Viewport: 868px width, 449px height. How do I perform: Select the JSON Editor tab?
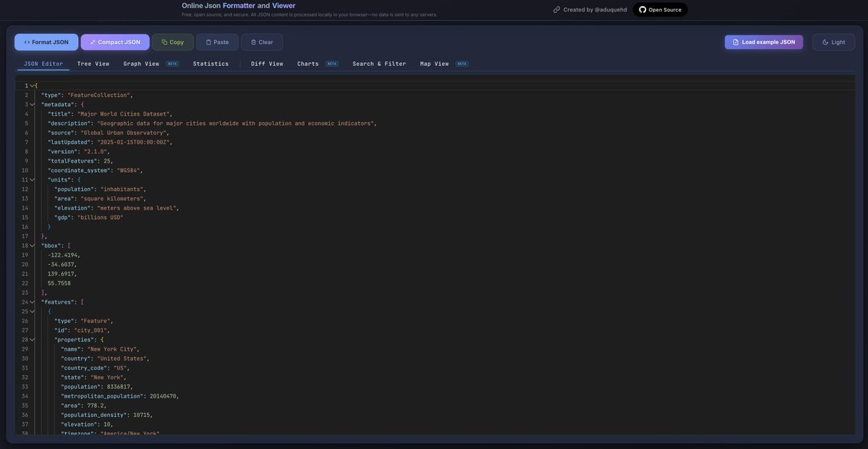click(x=43, y=64)
